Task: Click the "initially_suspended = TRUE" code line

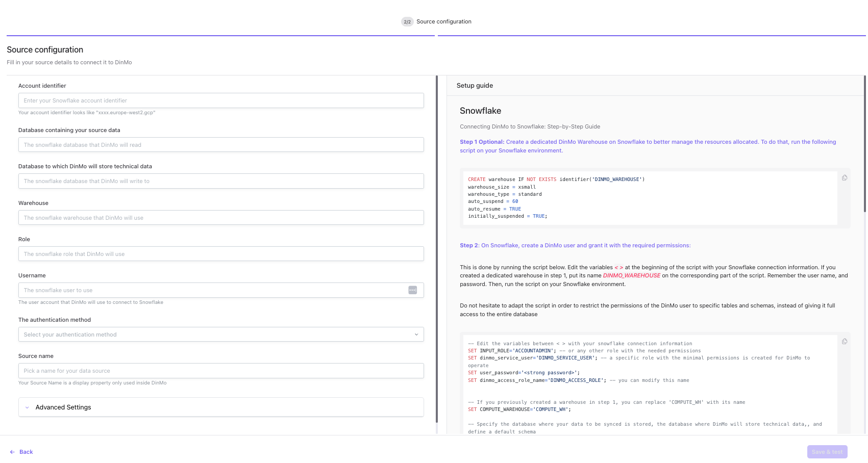Action: coord(508,216)
